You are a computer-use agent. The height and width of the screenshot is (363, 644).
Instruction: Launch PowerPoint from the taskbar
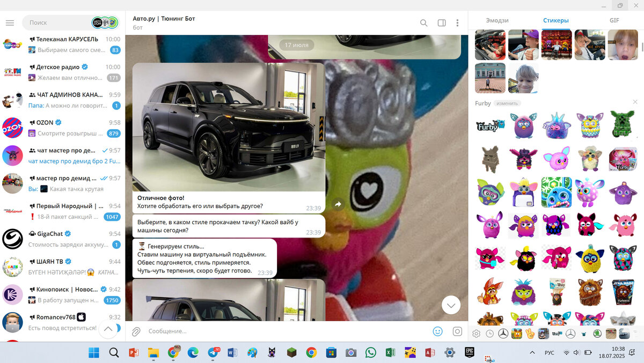point(134,352)
